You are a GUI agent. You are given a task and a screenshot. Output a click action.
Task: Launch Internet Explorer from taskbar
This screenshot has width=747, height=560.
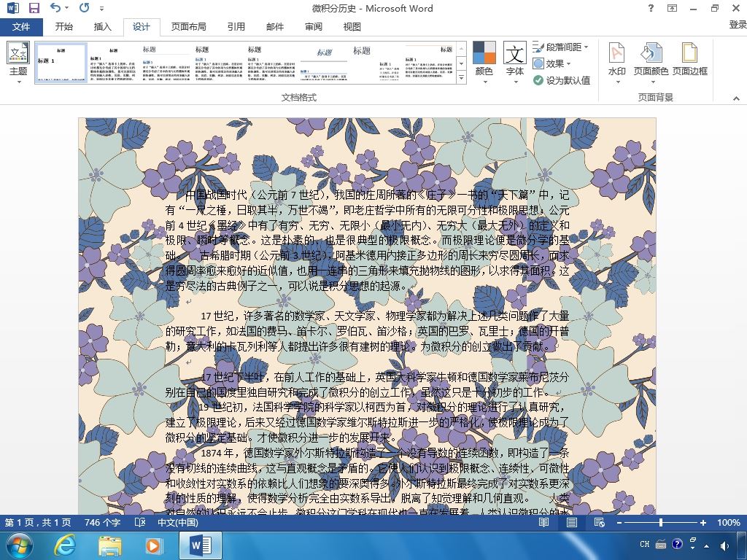coord(64,546)
